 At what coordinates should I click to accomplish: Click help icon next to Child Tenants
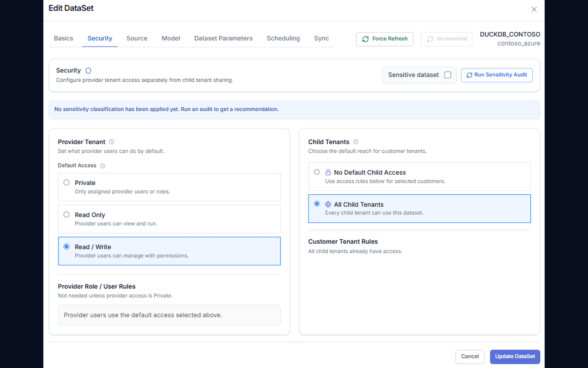click(355, 142)
